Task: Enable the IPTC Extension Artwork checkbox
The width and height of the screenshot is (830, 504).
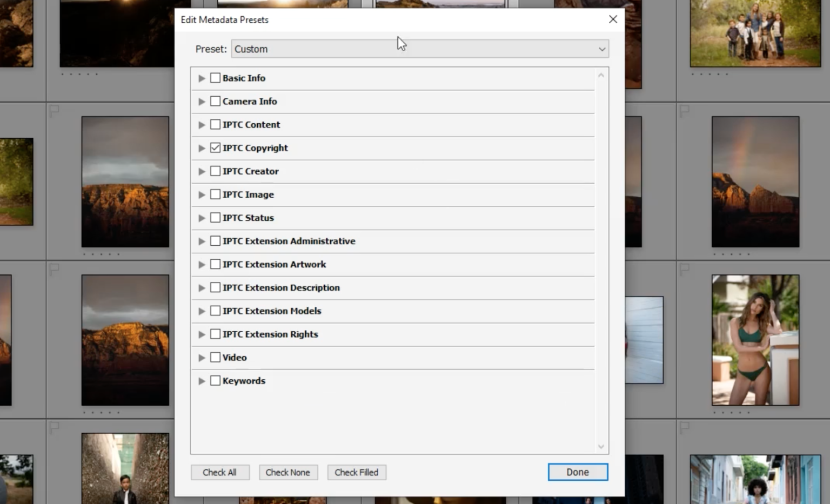Action: click(x=215, y=264)
